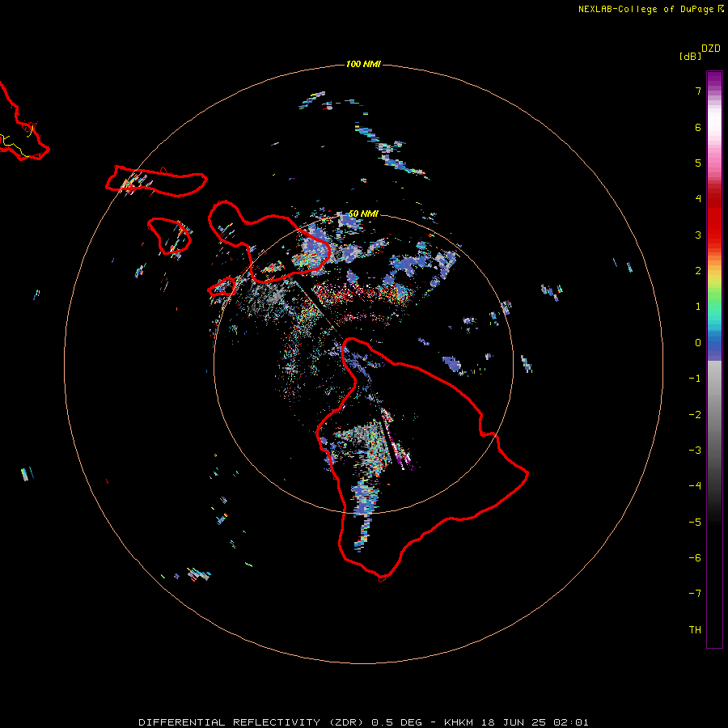728x728 pixels.
Task: Click the -1 value on color scale
Action: 695,379
